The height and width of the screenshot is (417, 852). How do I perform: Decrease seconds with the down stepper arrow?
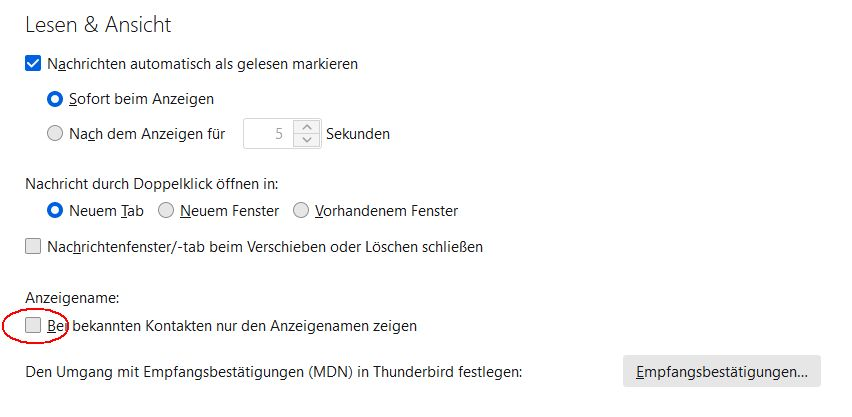307,140
